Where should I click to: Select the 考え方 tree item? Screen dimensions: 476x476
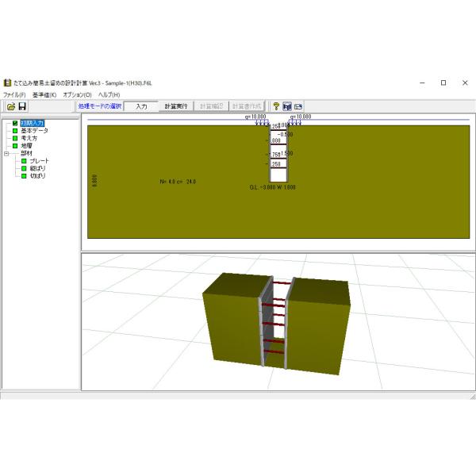[x=29, y=138]
